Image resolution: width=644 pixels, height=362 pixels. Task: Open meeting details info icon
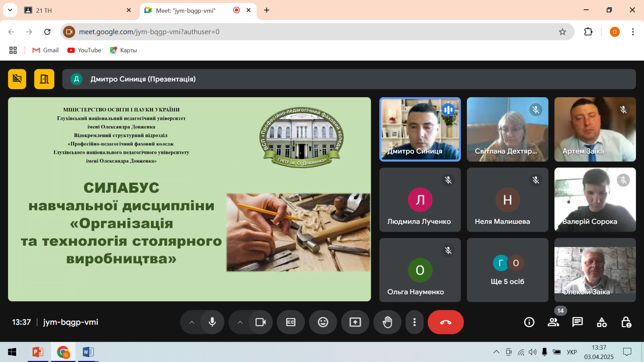click(x=529, y=323)
